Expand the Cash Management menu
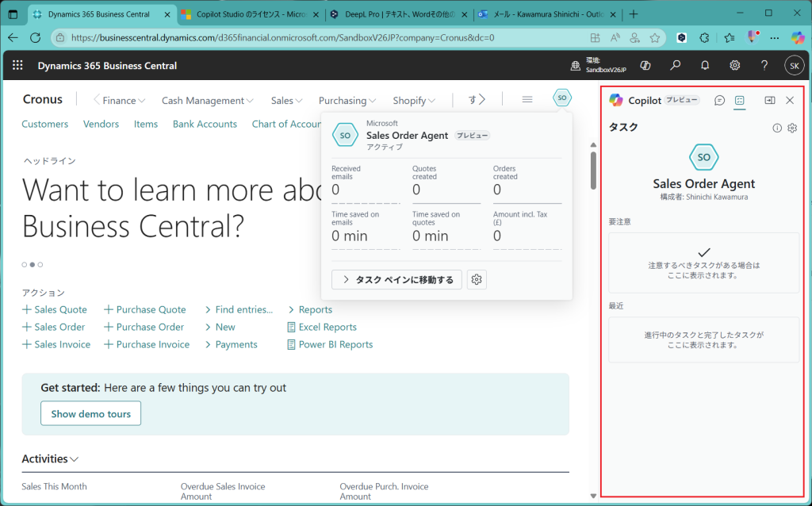812x506 pixels. click(x=207, y=101)
